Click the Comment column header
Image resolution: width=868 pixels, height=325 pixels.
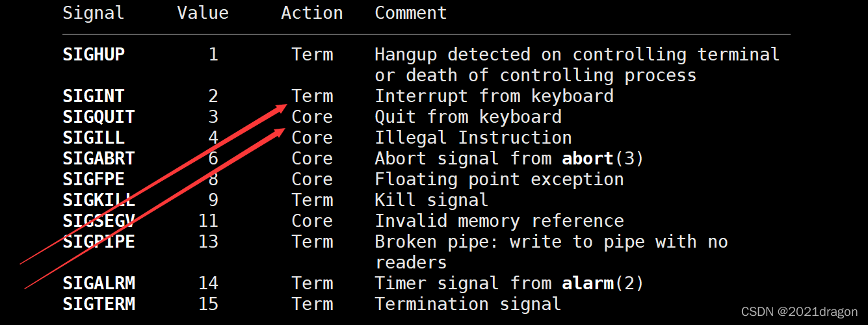pyautogui.click(x=411, y=13)
